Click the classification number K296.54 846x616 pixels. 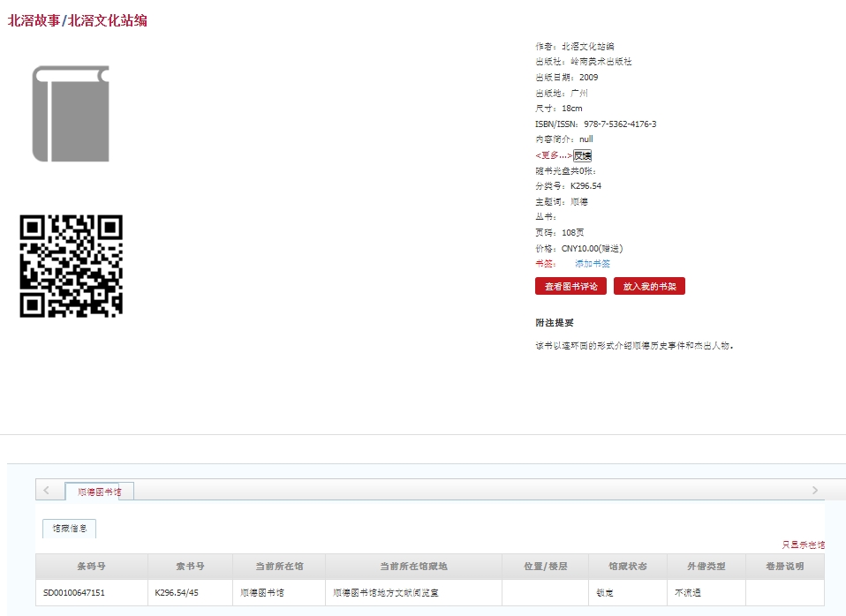click(586, 186)
